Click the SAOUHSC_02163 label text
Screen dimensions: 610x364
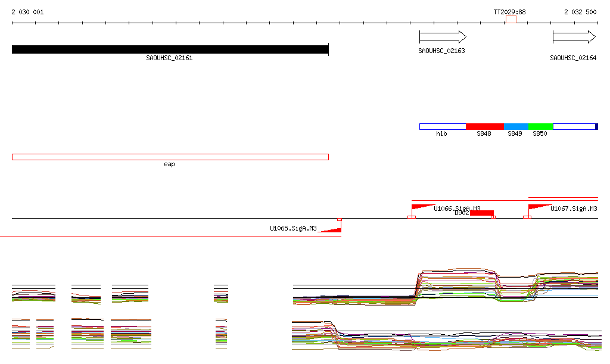pos(441,51)
